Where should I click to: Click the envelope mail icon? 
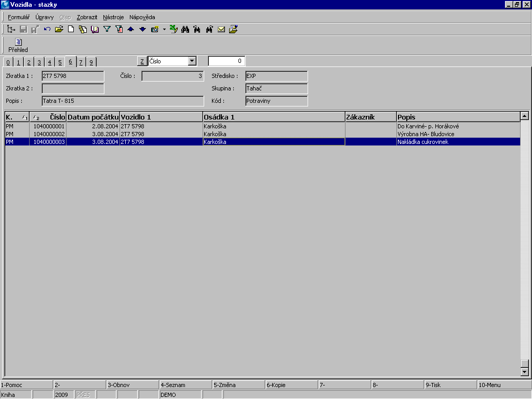(x=221, y=30)
